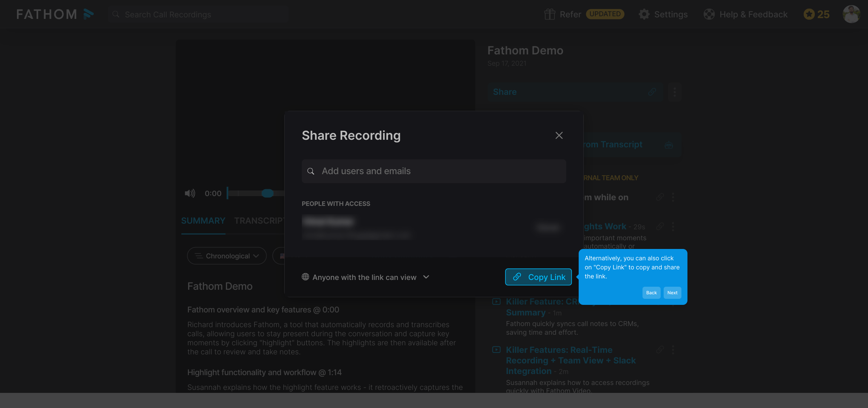Open the Chronological sort dropdown
This screenshot has height=408, width=868.
227,256
